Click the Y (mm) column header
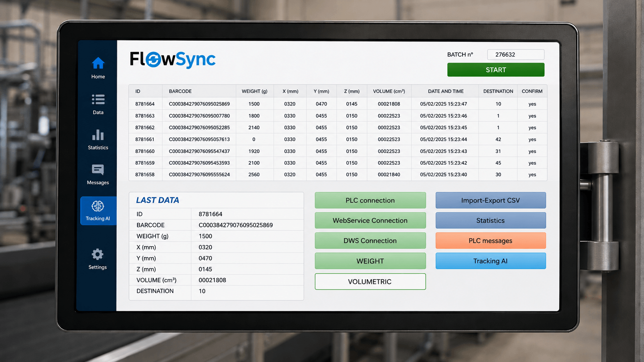 point(322,91)
